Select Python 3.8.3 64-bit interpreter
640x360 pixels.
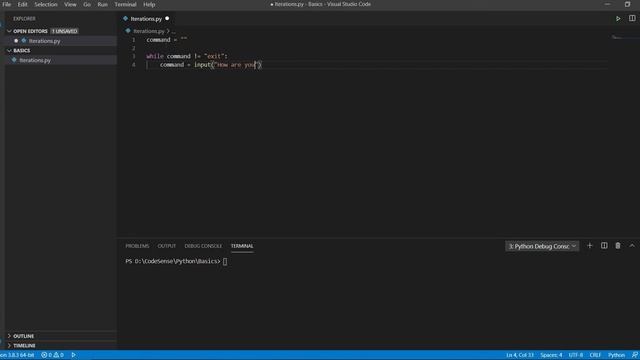[x=17, y=355]
